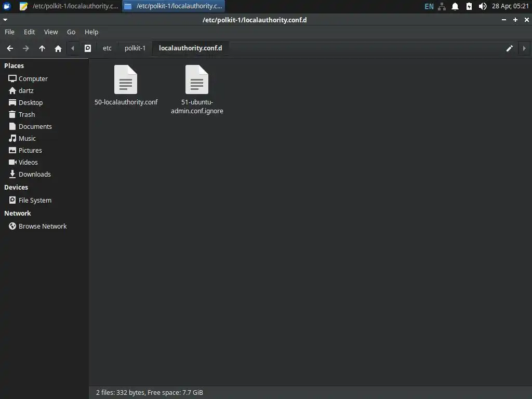
Task: Switch to file manager taskbar window
Action: [x=174, y=6]
